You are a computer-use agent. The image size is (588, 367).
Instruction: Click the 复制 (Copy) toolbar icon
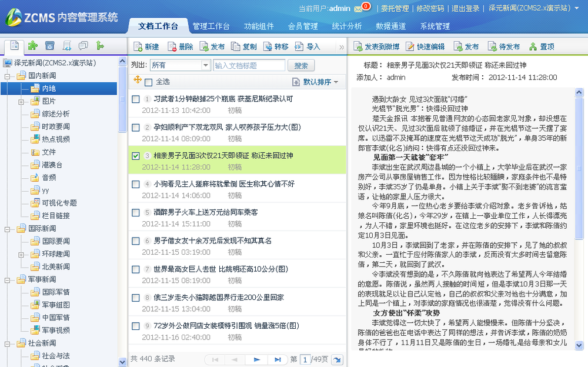pos(235,47)
